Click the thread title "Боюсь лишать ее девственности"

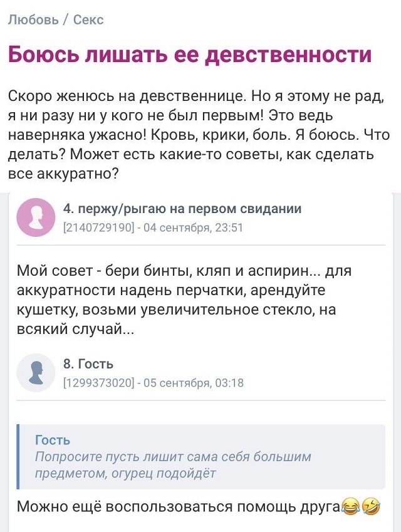190,55
